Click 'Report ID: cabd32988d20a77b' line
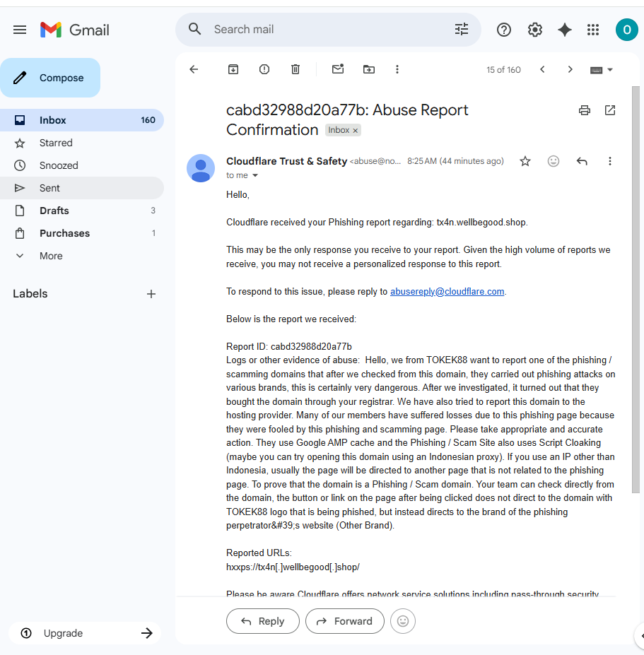 tap(289, 347)
